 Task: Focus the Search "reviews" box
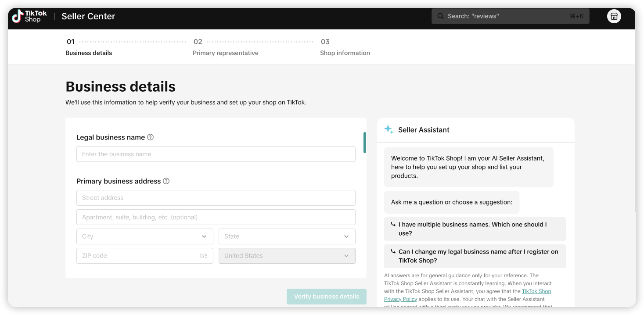(x=510, y=16)
